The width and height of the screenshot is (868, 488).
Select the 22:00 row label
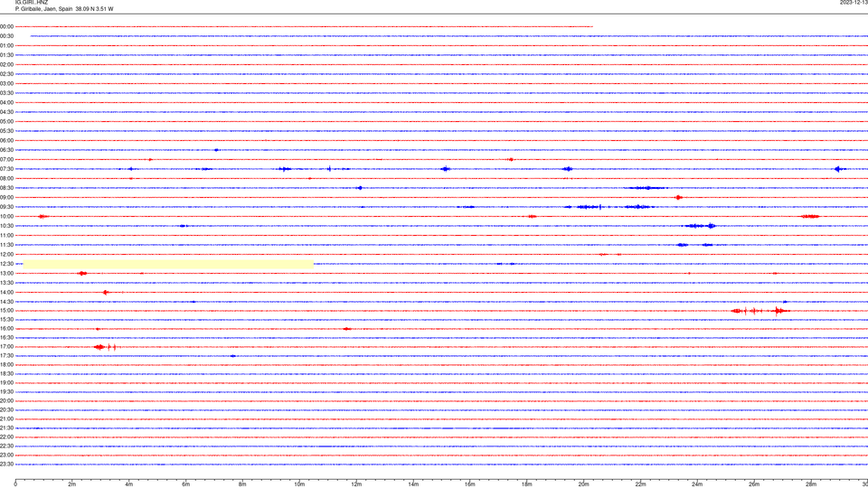(x=6, y=437)
